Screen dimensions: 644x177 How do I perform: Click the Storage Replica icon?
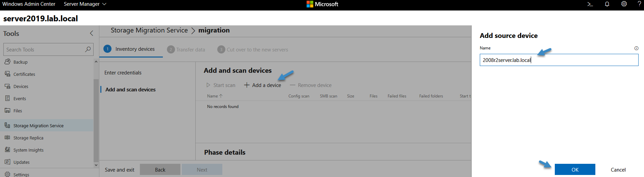tap(7, 137)
